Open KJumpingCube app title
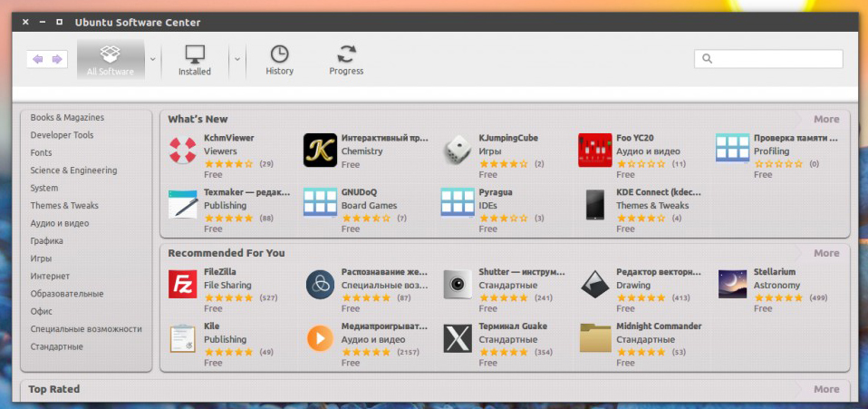The width and height of the screenshot is (868, 409). [x=508, y=138]
